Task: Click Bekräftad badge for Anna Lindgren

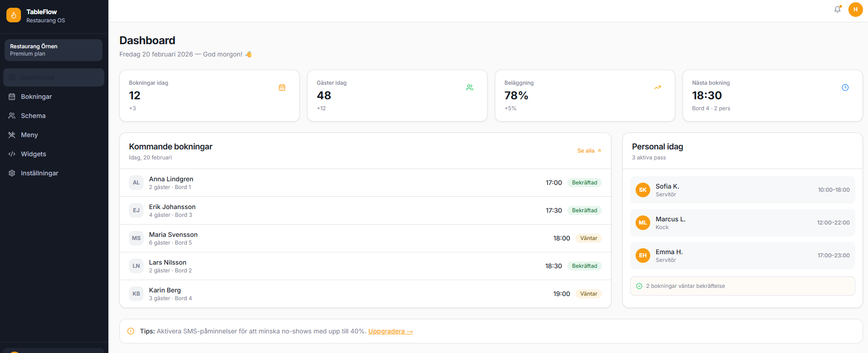Action: click(x=585, y=183)
